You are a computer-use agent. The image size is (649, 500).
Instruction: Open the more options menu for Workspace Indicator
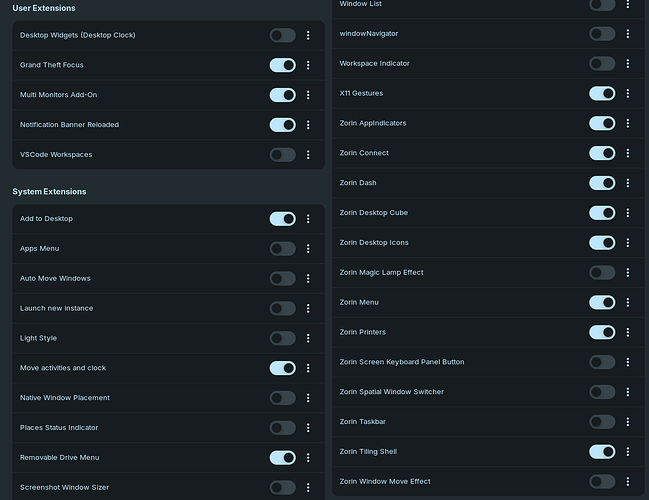coord(627,63)
